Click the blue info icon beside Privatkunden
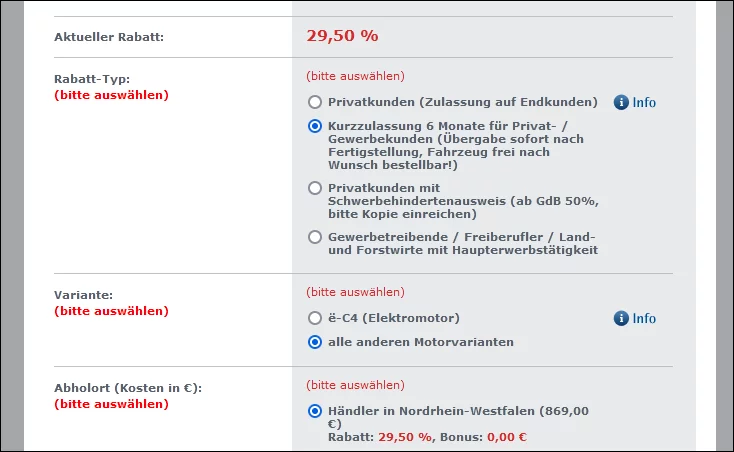Viewport: 734px width, 452px height. (x=621, y=102)
